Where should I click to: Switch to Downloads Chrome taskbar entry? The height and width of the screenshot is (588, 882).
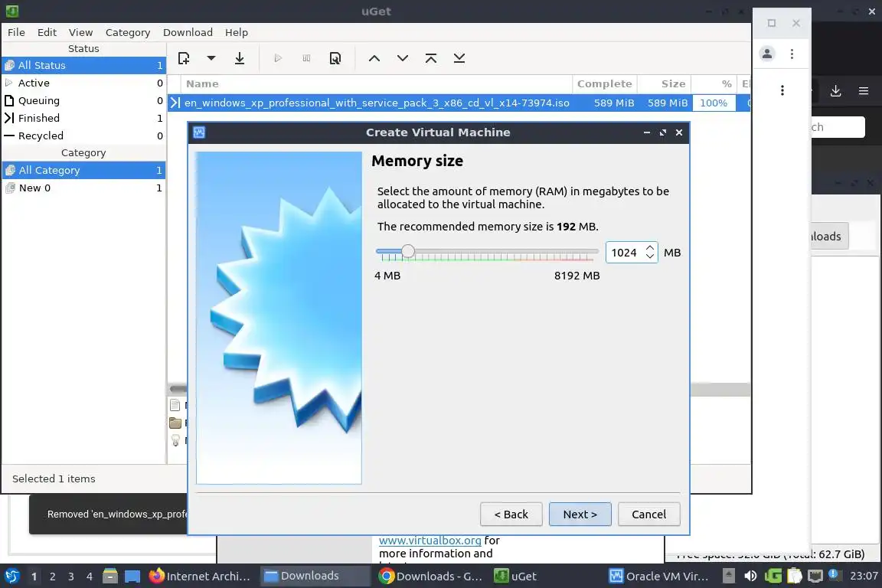430,577
